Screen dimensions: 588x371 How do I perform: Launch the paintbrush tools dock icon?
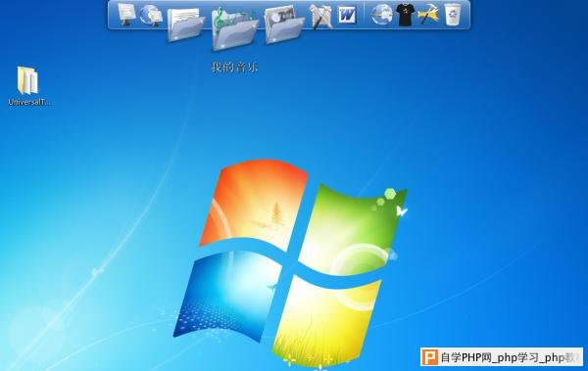tap(321, 16)
